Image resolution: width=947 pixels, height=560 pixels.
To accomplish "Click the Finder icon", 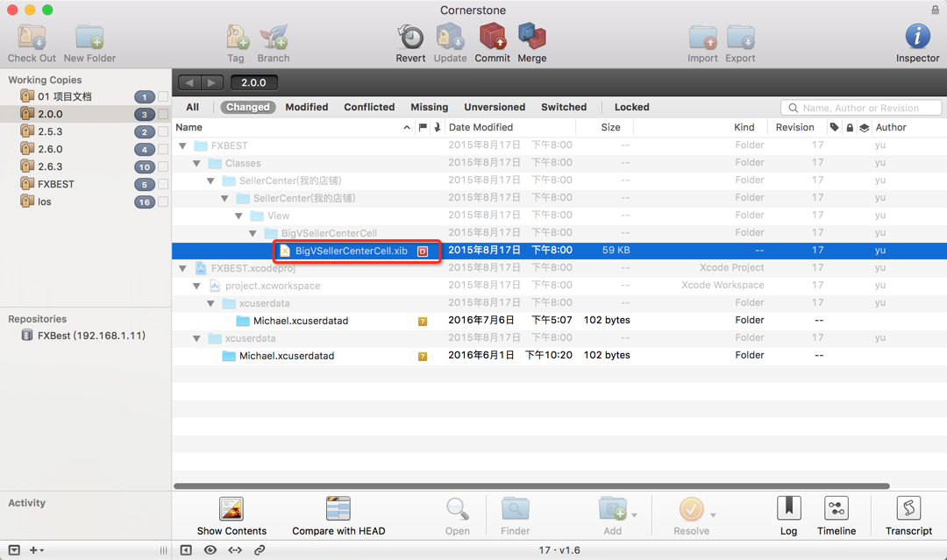I will (x=516, y=508).
